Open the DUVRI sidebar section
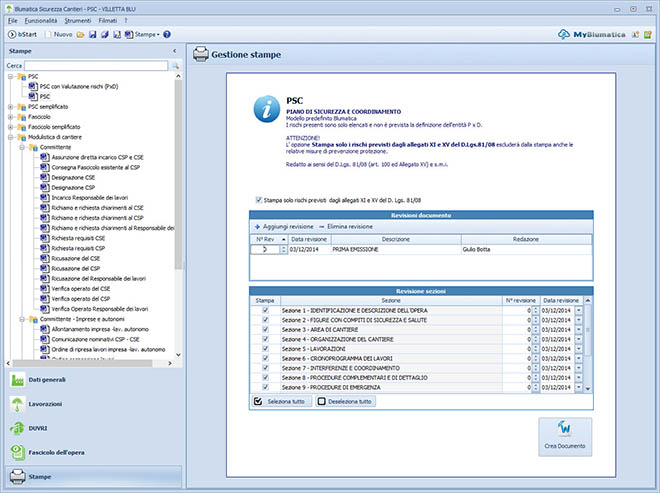The width and height of the screenshot is (660, 493). (x=40, y=428)
